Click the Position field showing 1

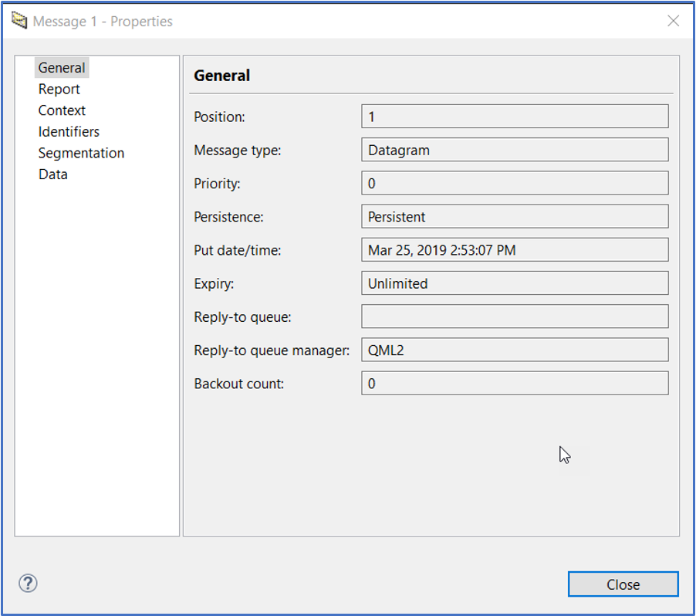[x=514, y=117]
